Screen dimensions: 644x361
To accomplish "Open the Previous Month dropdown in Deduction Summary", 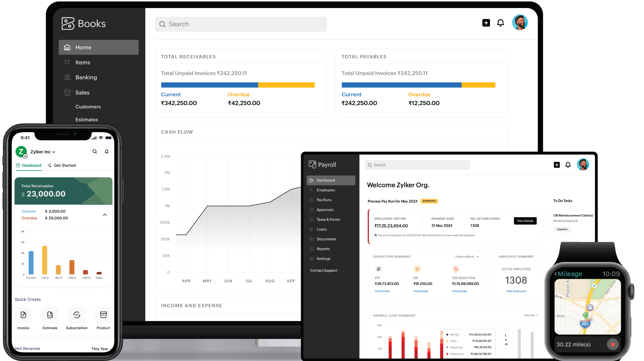I will click(466, 257).
